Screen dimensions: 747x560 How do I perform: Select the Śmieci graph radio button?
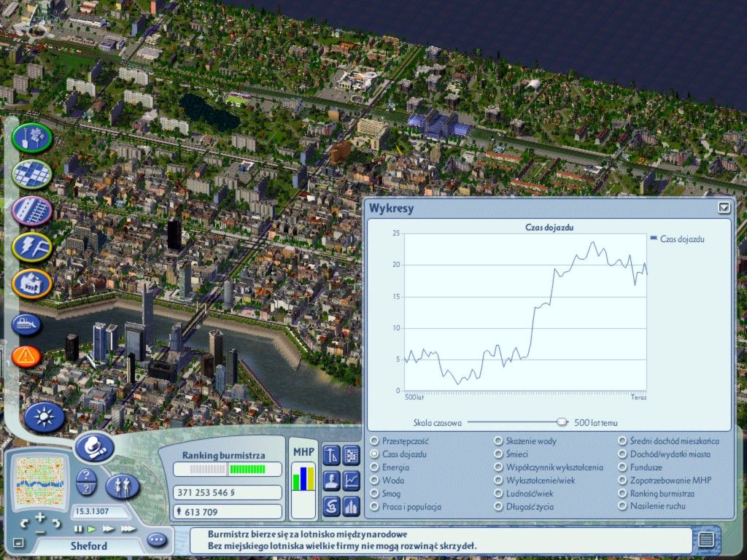[498, 454]
